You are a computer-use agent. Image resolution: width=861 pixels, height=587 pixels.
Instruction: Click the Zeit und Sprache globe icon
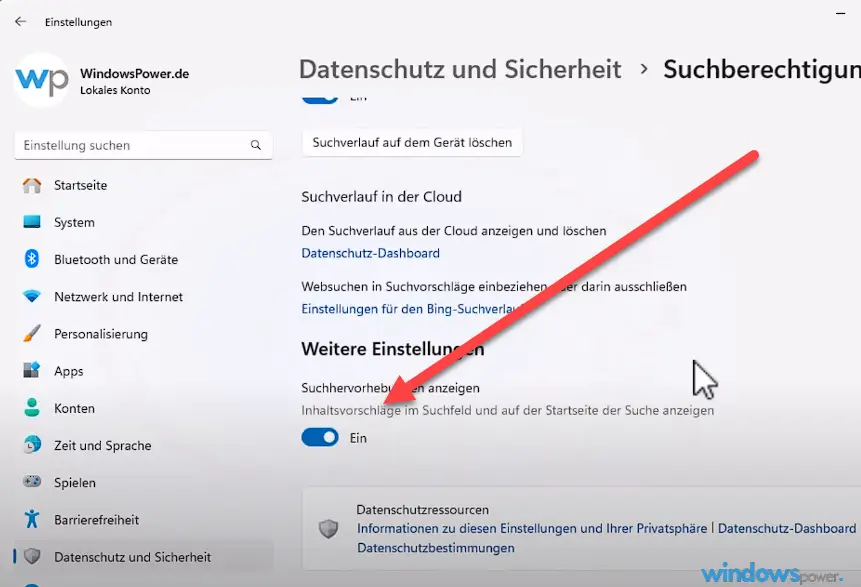click(32, 445)
